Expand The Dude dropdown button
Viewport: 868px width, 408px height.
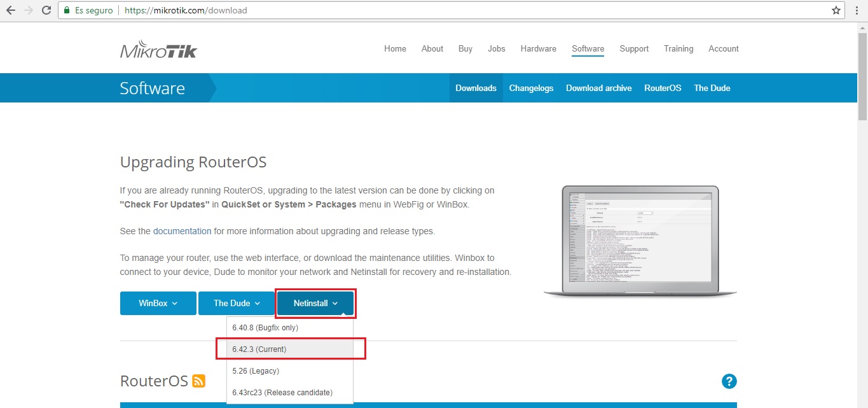pyautogui.click(x=237, y=303)
